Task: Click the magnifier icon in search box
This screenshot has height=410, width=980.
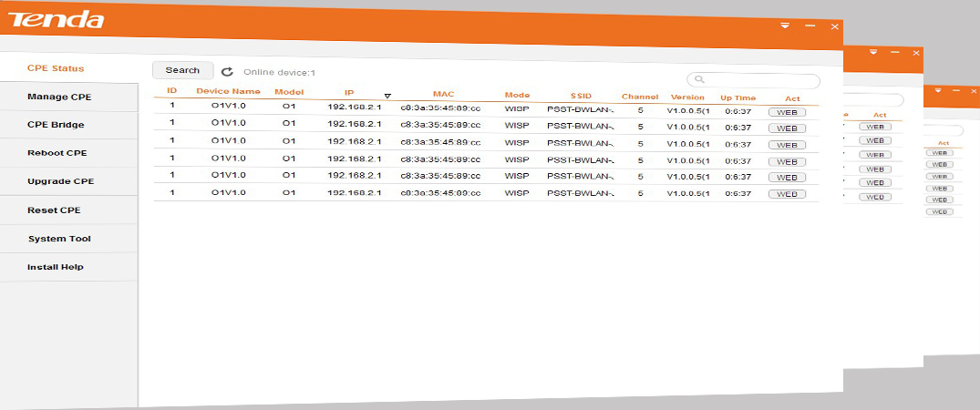Action: click(x=699, y=80)
